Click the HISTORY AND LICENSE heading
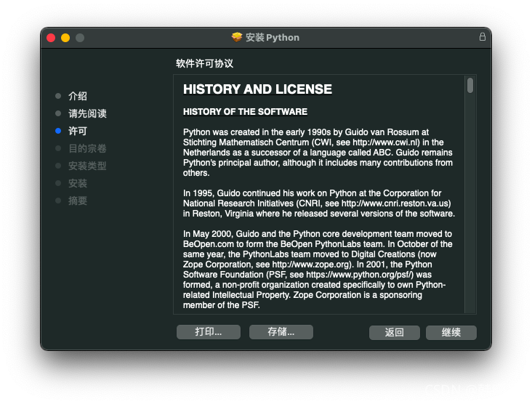The image size is (532, 404). coord(257,89)
